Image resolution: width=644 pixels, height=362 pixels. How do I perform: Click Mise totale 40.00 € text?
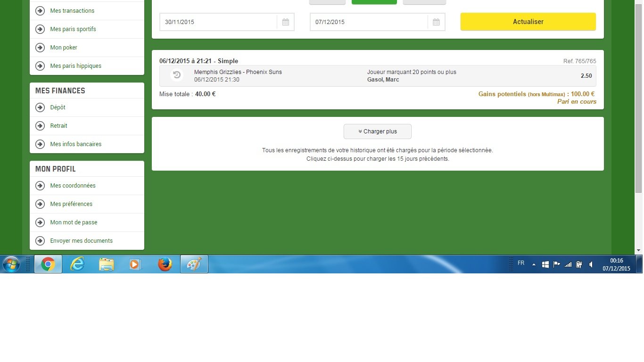point(187,94)
